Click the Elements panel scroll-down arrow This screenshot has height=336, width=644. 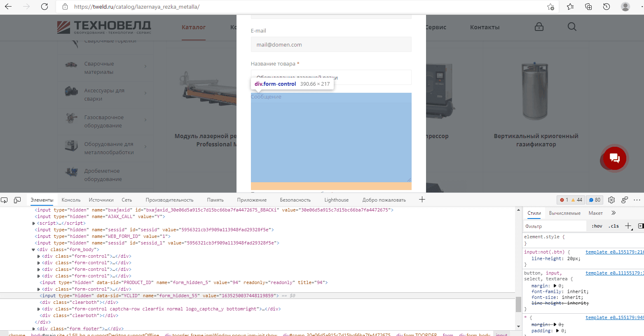point(518,327)
